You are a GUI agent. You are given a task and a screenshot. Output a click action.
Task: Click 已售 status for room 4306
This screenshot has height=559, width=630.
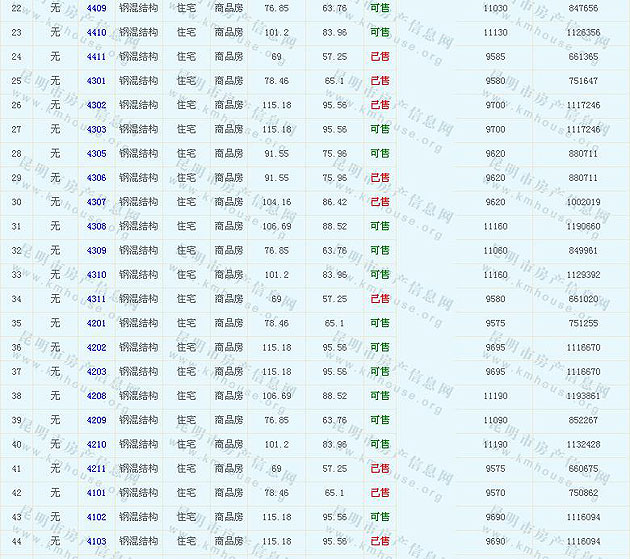click(x=380, y=178)
